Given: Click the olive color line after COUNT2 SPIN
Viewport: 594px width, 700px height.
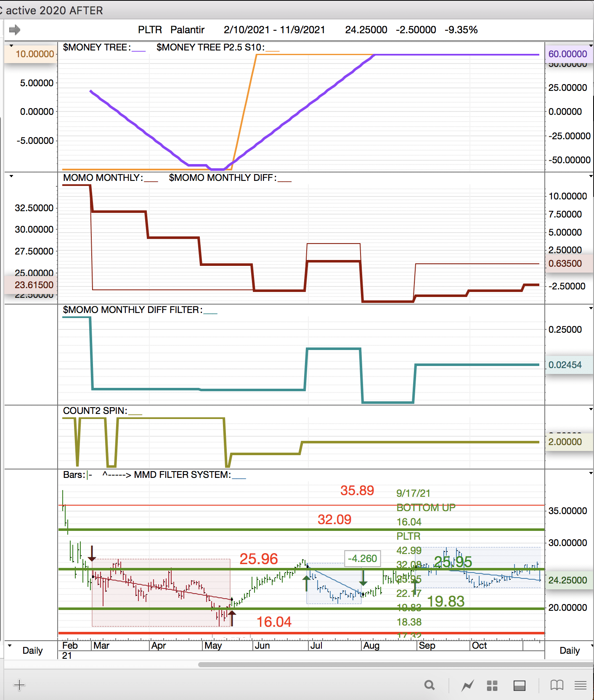Looking at the screenshot, I should click(x=135, y=414).
